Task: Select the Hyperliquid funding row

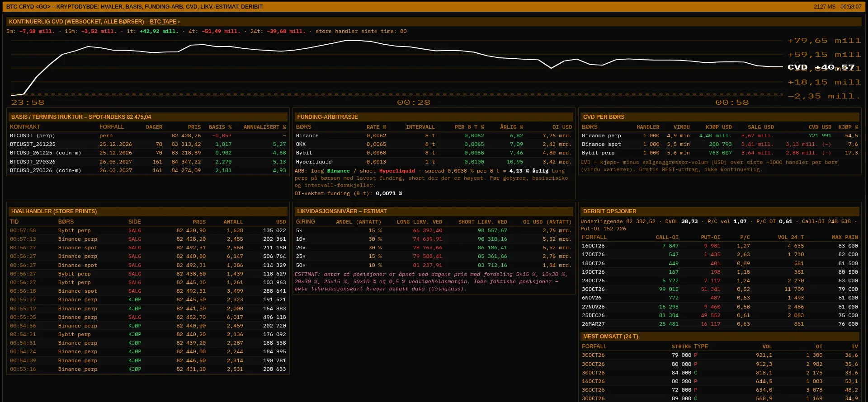Action: point(434,162)
